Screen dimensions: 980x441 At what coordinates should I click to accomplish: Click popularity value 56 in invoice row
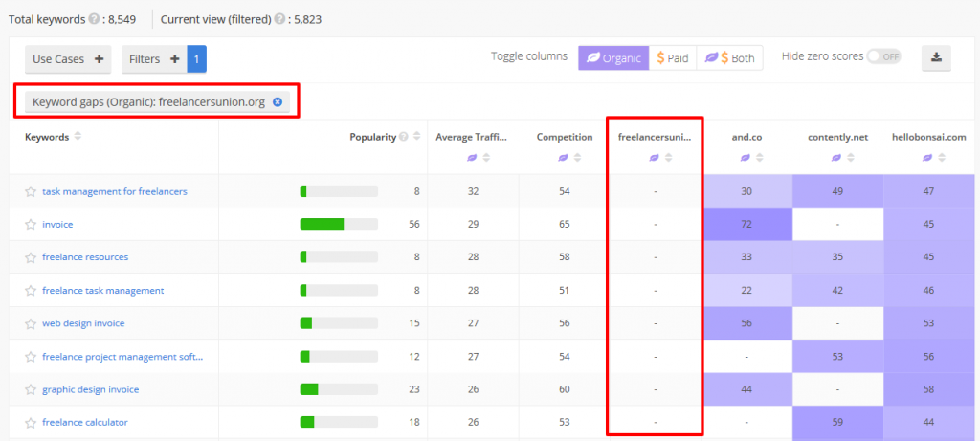tap(413, 224)
